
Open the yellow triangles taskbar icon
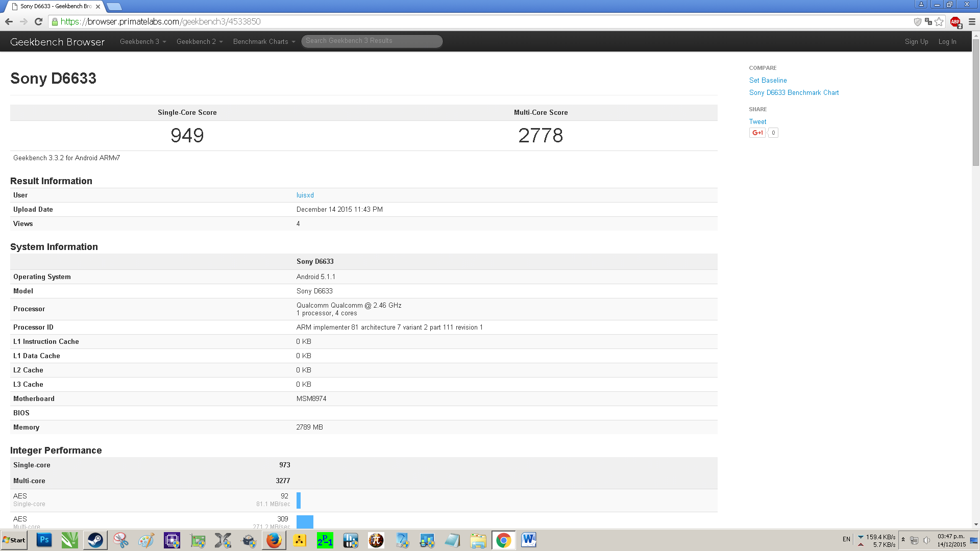click(300, 540)
